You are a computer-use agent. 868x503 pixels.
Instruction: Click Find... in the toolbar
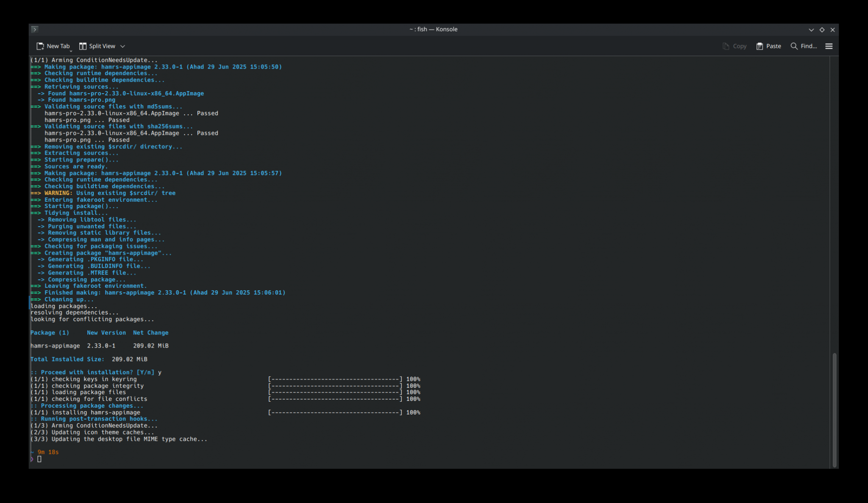(809, 46)
